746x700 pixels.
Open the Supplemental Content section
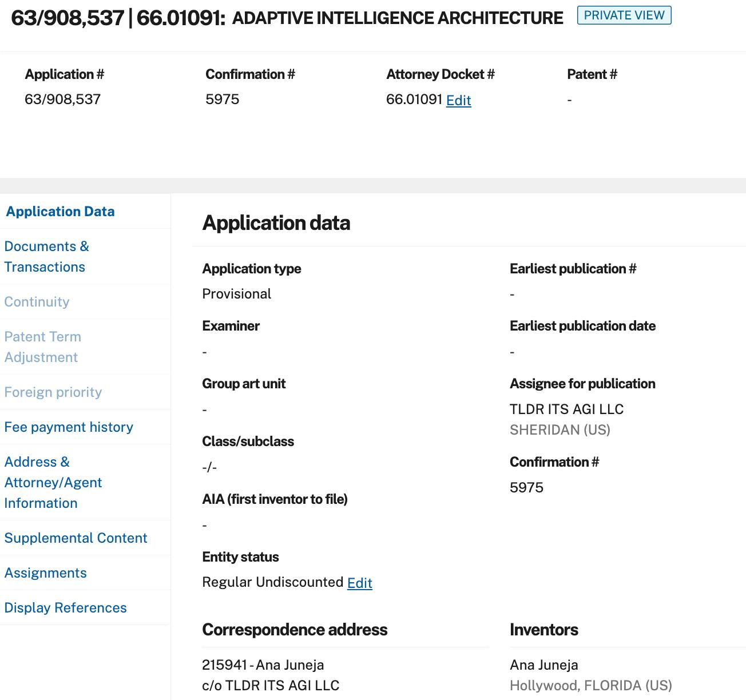point(76,538)
